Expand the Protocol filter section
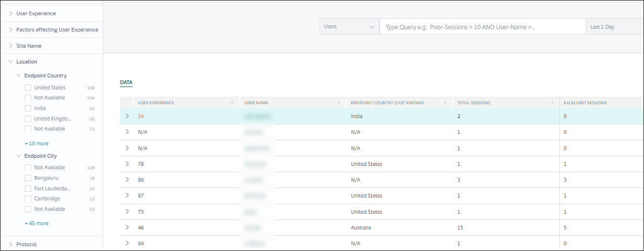 pyautogui.click(x=11, y=244)
